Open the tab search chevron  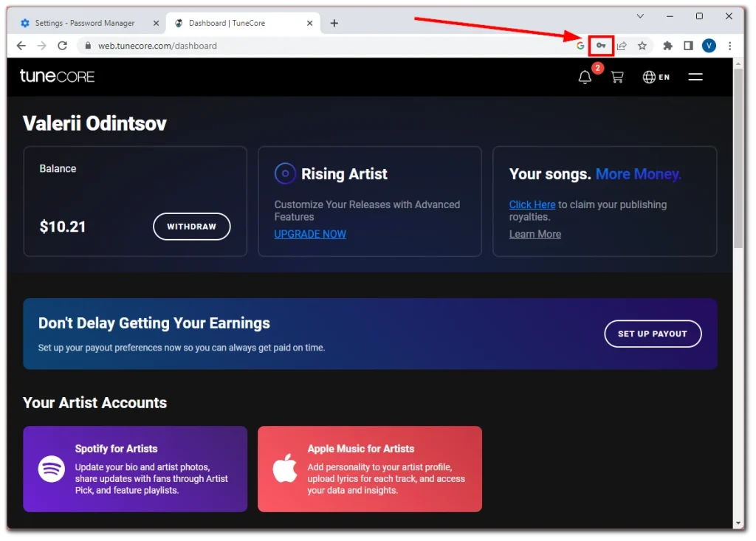(640, 16)
